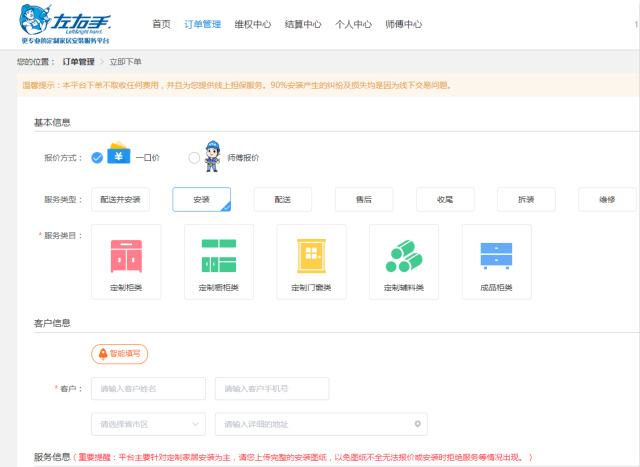Select the 成品柜类 finished cabinet icon
The image size is (640, 467).
(496, 256)
